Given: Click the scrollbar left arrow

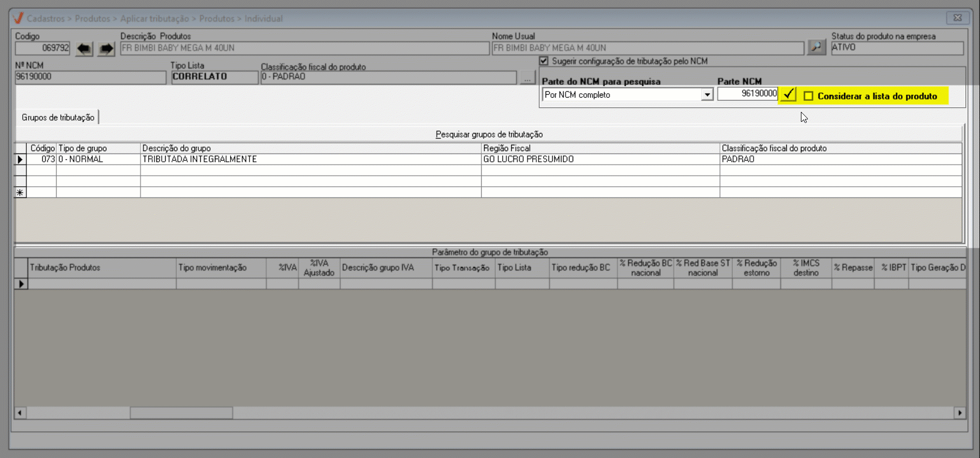Looking at the screenshot, I should point(20,413).
